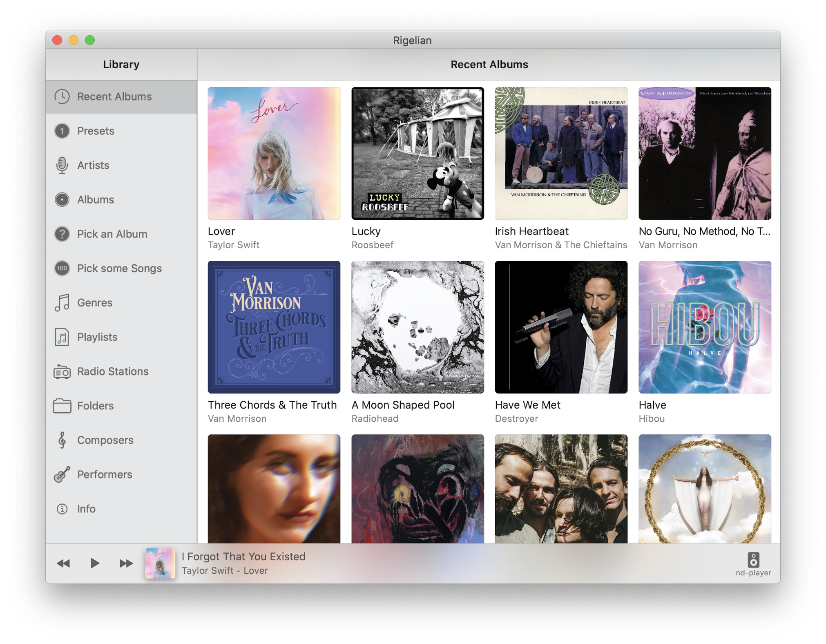Click the 'Roosbeef' artist name
Image resolution: width=826 pixels, height=644 pixels.
(x=373, y=245)
